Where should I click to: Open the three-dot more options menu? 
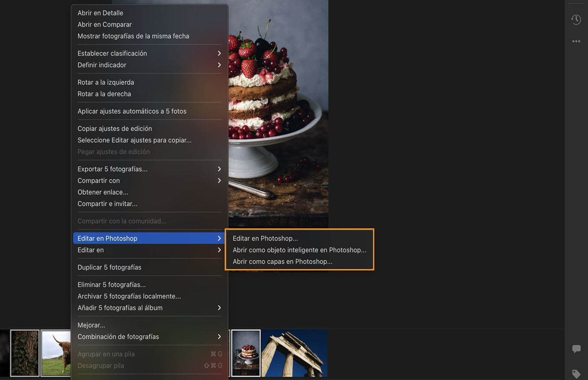coord(576,41)
